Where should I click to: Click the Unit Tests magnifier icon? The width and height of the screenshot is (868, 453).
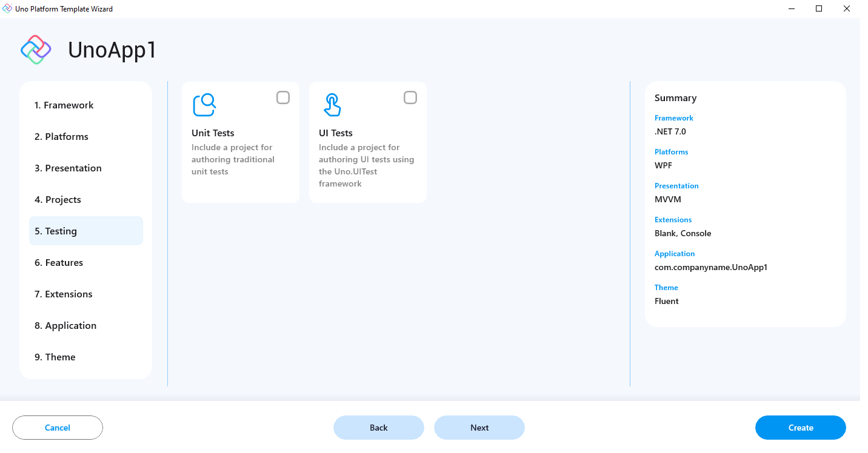point(204,105)
